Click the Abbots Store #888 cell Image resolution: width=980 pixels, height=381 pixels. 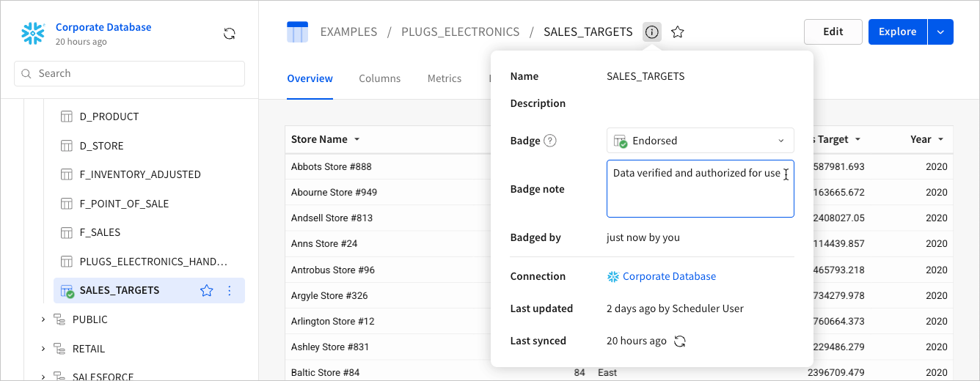click(332, 167)
